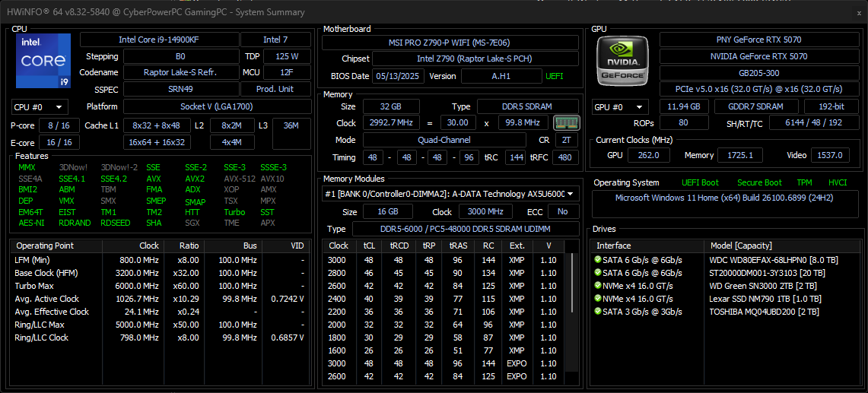868x393 pixels.
Task: Click the HVCI label
Action: 838,182
